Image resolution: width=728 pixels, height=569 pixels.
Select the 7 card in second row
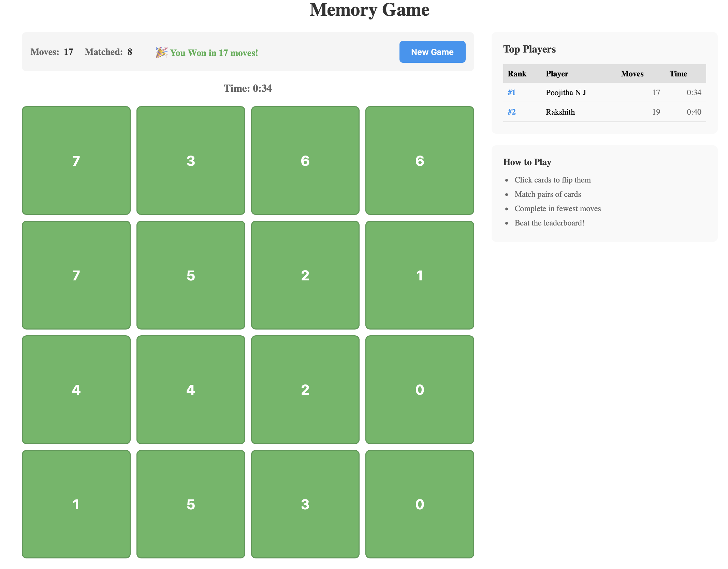(76, 275)
